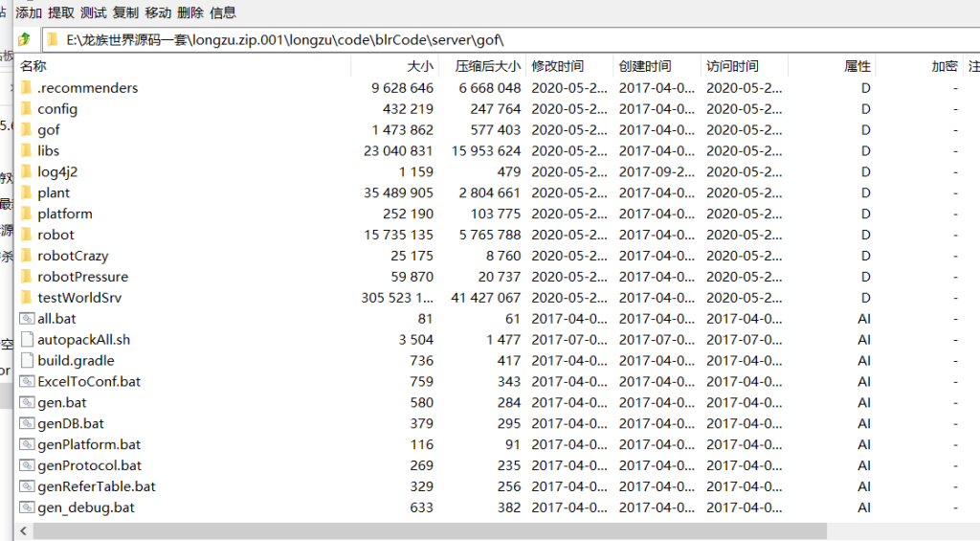Click the 测试 (Test) toolbar button

point(94,12)
